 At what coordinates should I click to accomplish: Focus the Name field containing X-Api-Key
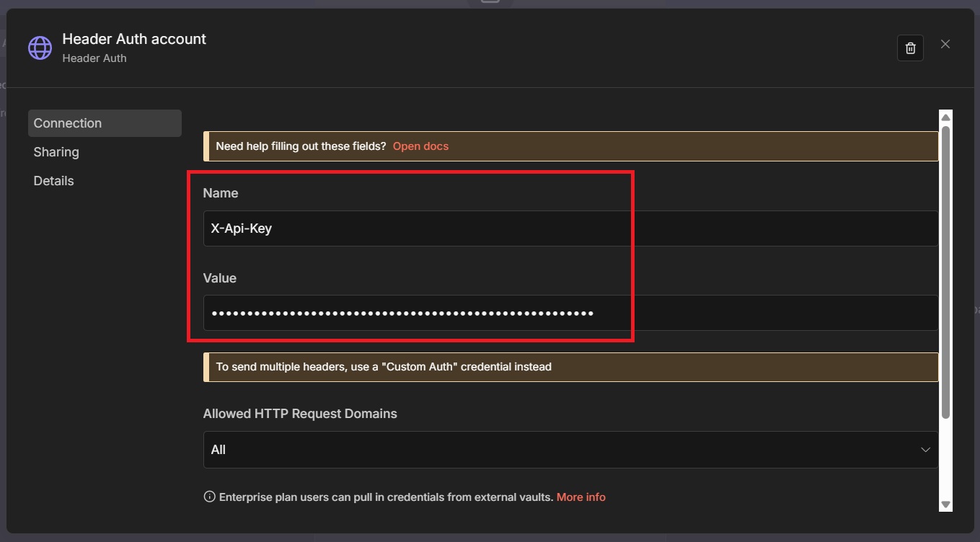point(570,228)
